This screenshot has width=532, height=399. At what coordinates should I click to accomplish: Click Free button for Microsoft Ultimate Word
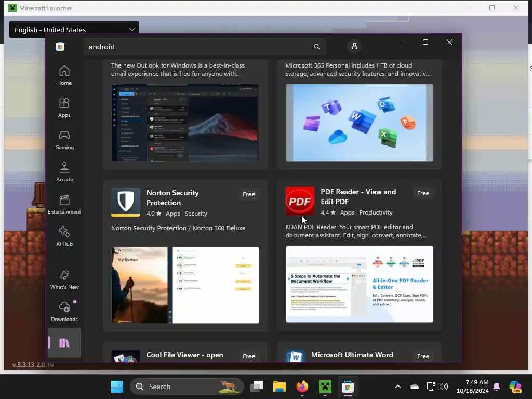pos(423,356)
